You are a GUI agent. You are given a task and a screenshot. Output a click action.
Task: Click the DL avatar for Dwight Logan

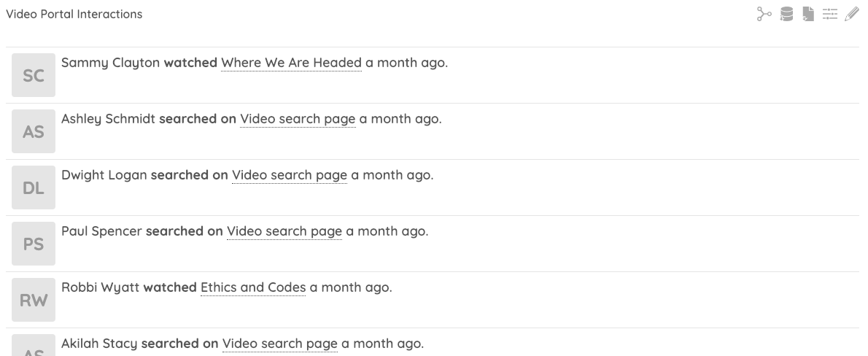pyautogui.click(x=34, y=187)
